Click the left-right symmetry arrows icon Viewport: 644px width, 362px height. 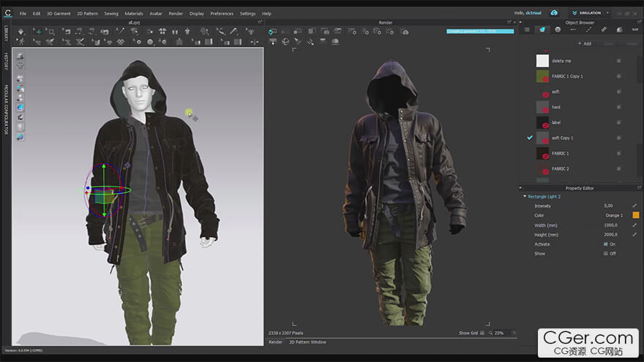point(254,42)
